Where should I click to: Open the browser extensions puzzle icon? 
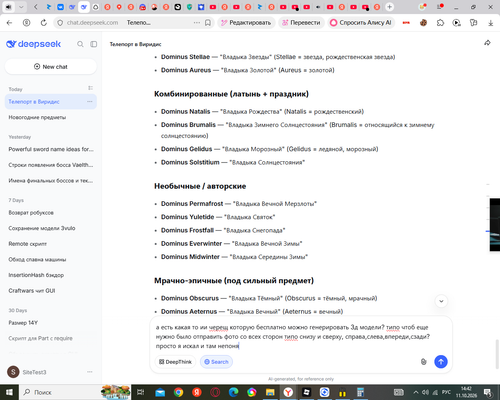(440, 23)
